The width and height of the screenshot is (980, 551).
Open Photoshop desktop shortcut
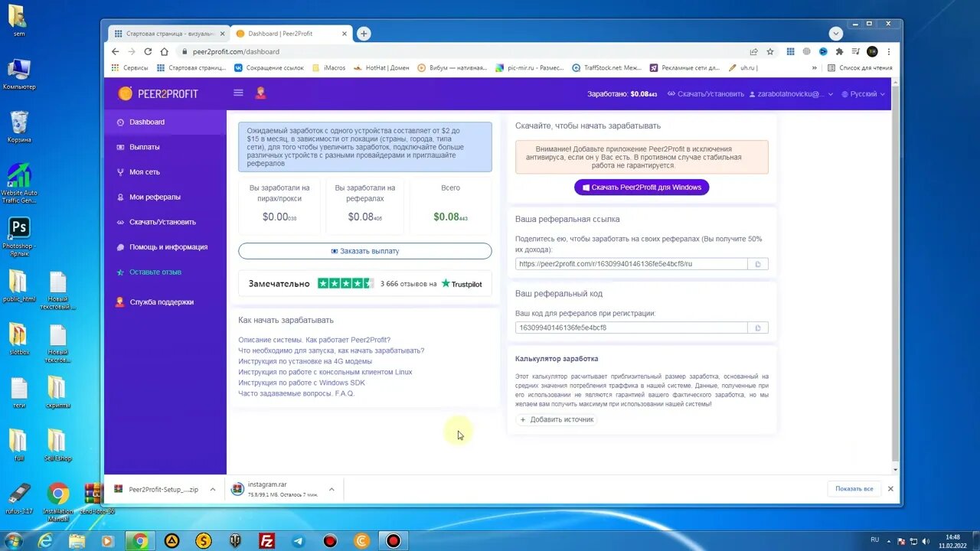pyautogui.click(x=18, y=236)
